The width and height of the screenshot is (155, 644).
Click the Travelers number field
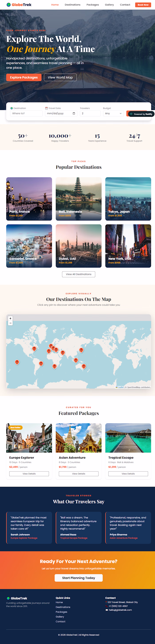coord(90,114)
